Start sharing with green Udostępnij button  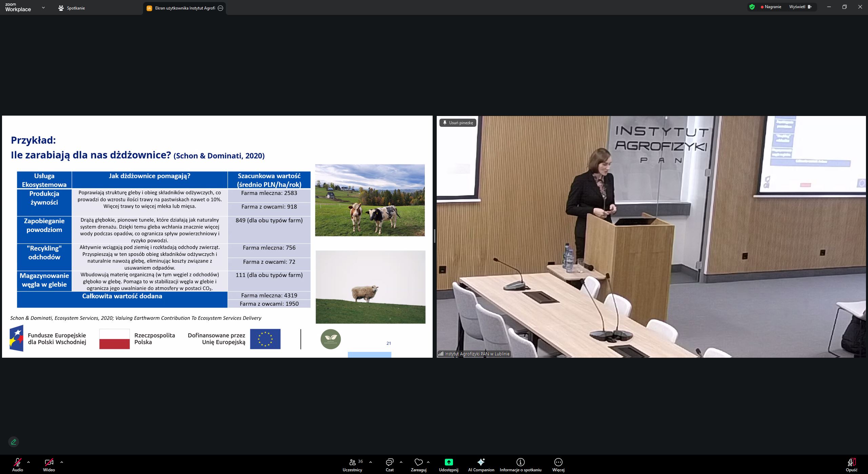448,462
